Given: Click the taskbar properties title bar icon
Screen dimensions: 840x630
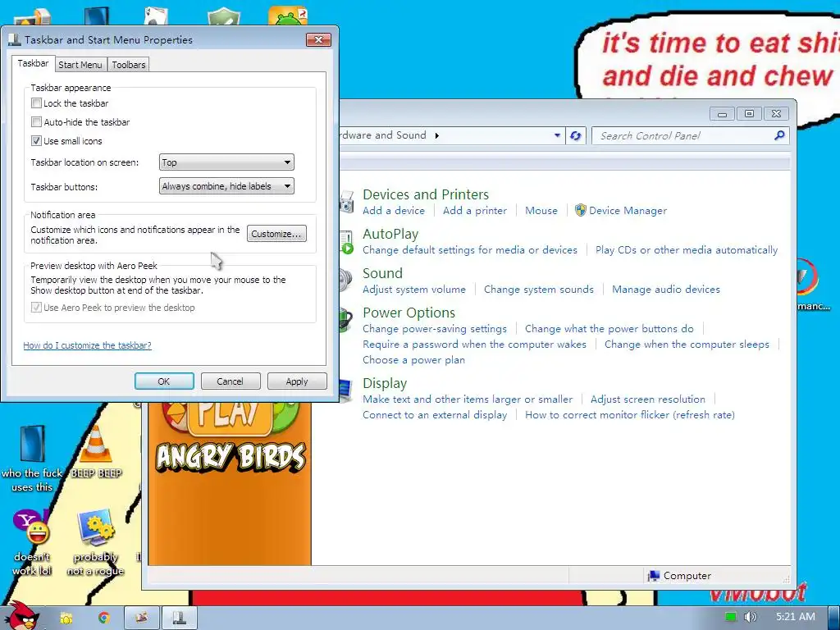Looking at the screenshot, I should pos(15,39).
